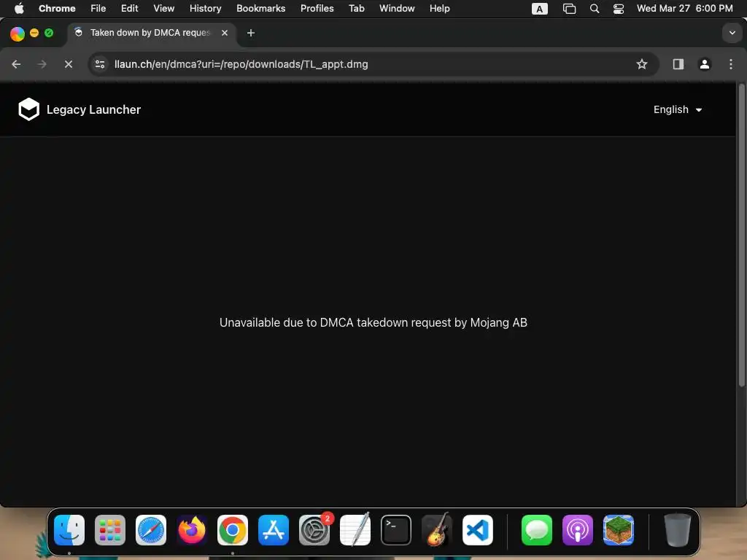The image size is (747, 560).
Task: Open Control Center
Action: [x=619, y=9]
